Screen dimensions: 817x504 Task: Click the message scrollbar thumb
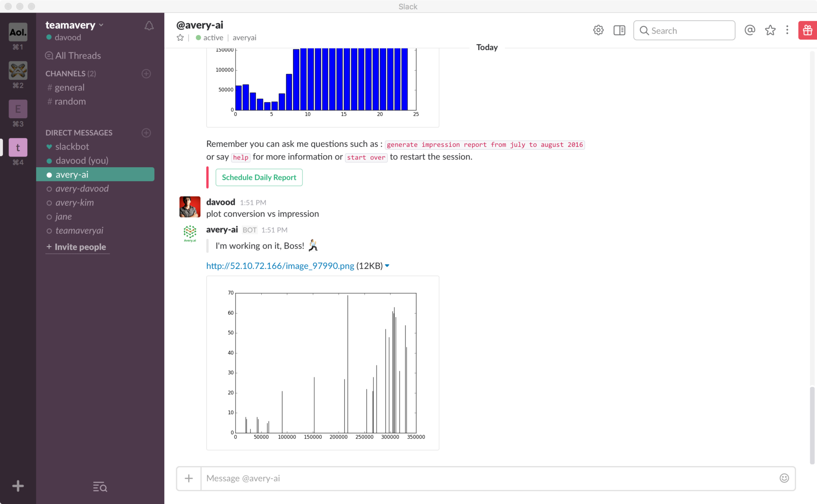812,425
